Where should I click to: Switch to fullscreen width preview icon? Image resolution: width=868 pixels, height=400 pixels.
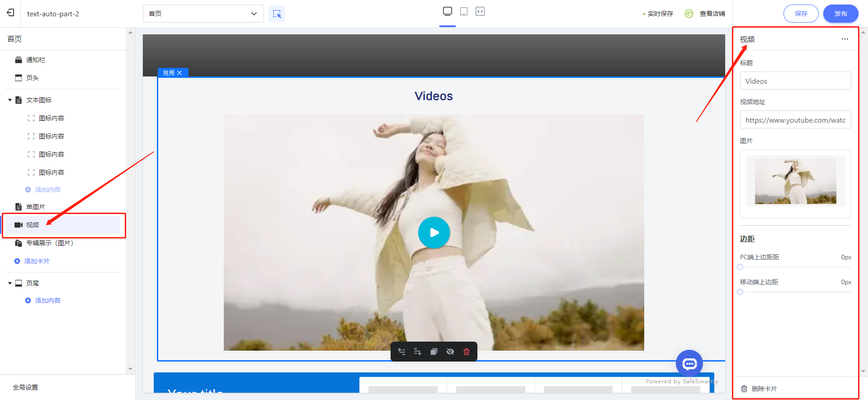[480, 11]
